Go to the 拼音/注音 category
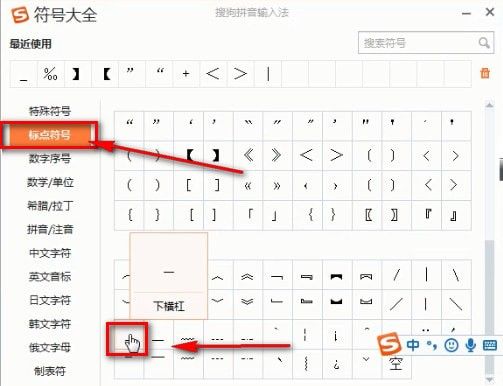The width and height of the screenshot is (503, 386). pos(50,229)
